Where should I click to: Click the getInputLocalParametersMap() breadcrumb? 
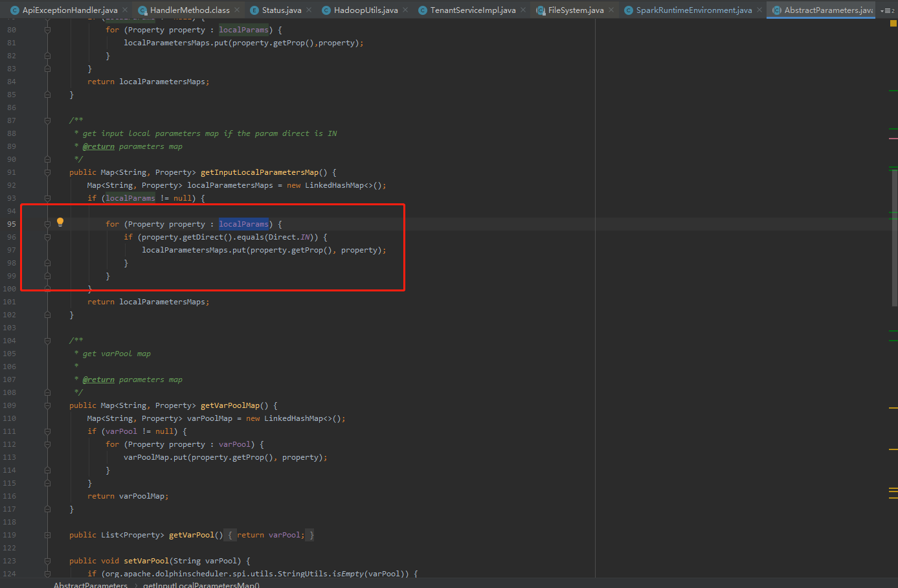pyautogui.click(x=201, y=585)
